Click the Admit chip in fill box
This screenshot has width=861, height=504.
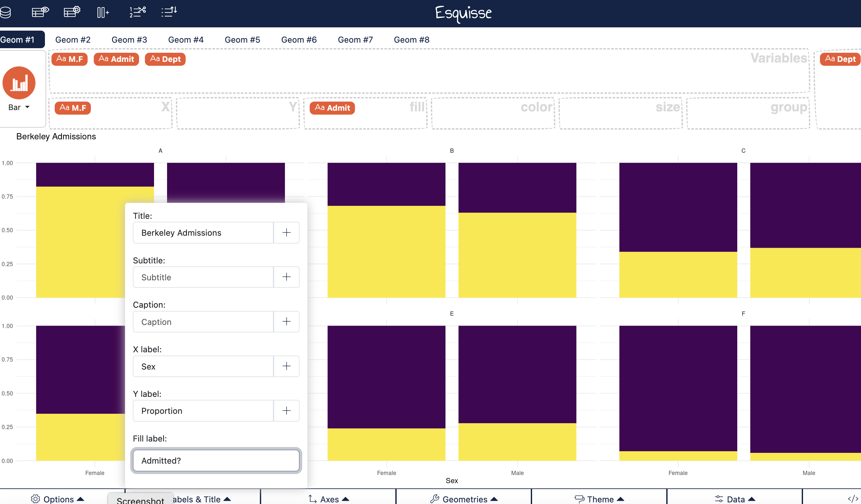coord(332,108)
